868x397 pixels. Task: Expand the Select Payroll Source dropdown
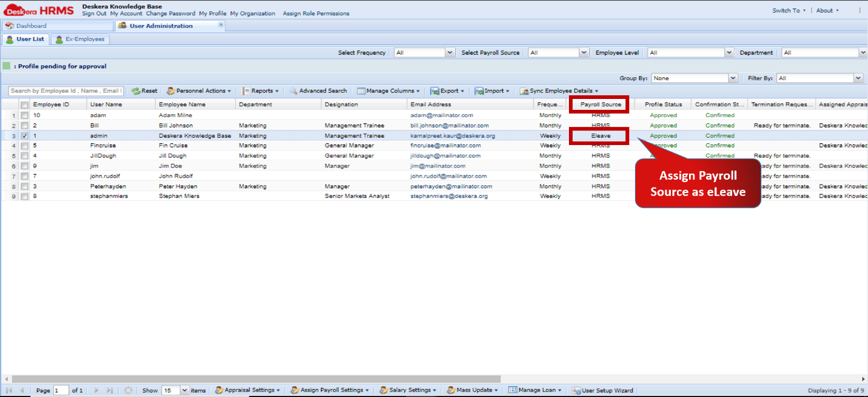(584, 53)
